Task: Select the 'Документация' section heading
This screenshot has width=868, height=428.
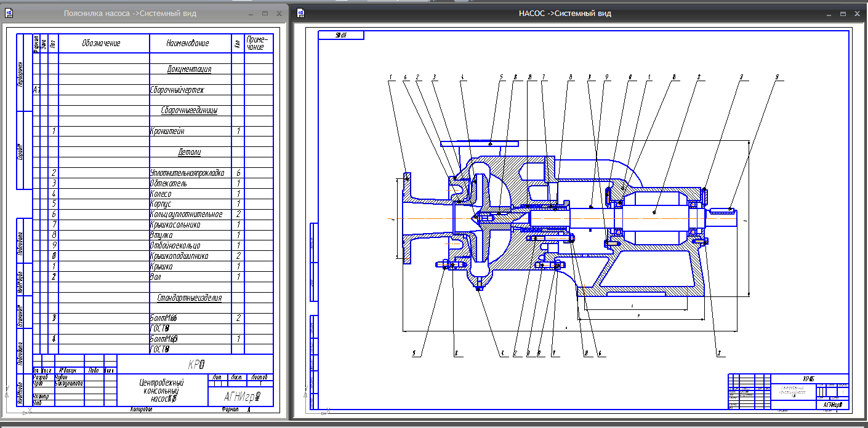Action: 190,69
